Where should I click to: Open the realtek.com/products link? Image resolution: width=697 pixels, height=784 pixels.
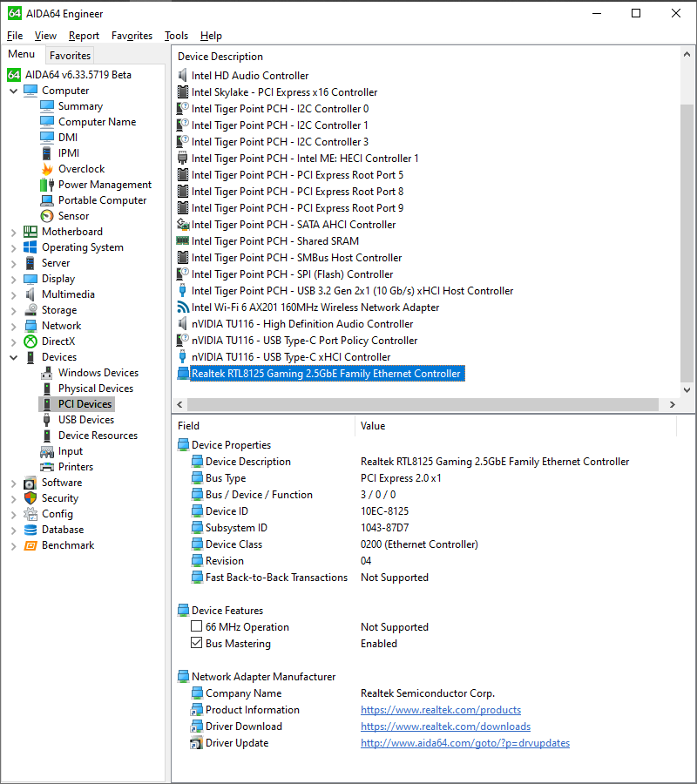point(441,710)
